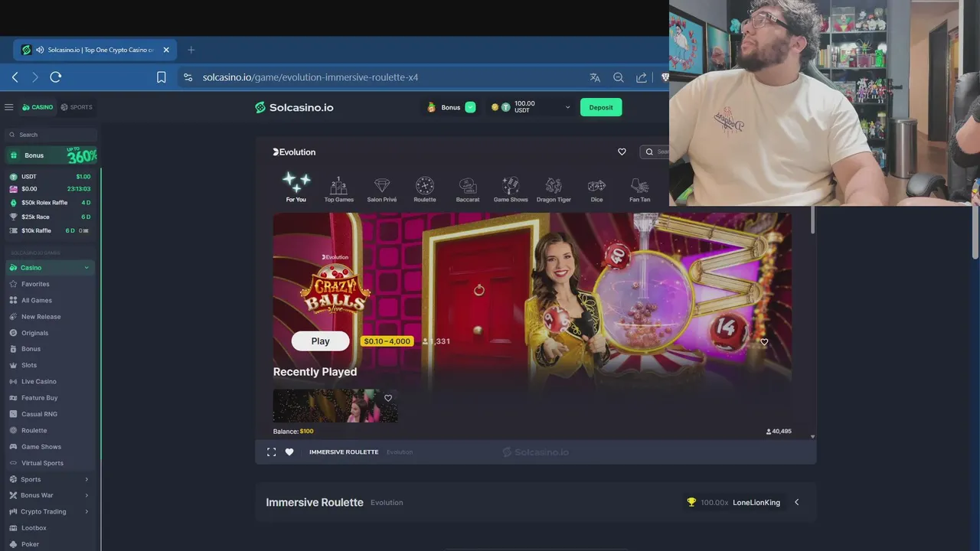Go forward in the browser

pyautogui.click(x=34, y=77)
